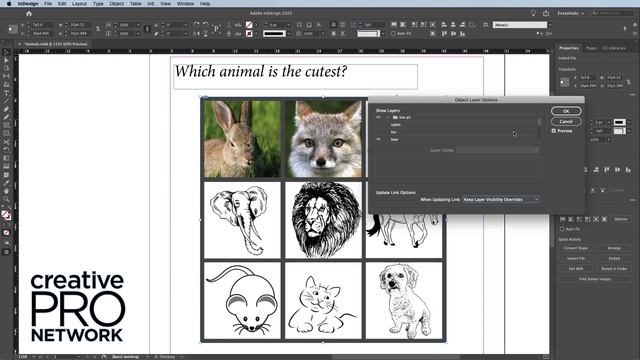
Task: Select the Hand tool
Action: coord(6,191)
